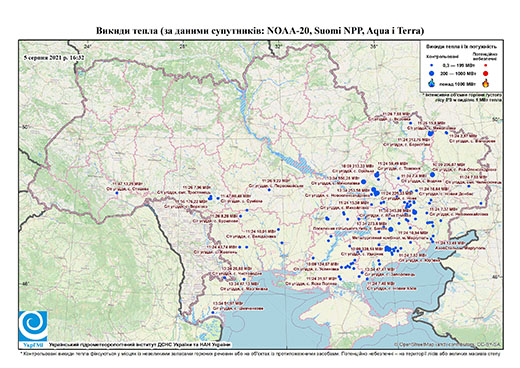Image resolution: width=520 pixels, height=368 pixels.
Task: Select the blue flame legend icon
Action: [432, 83]
